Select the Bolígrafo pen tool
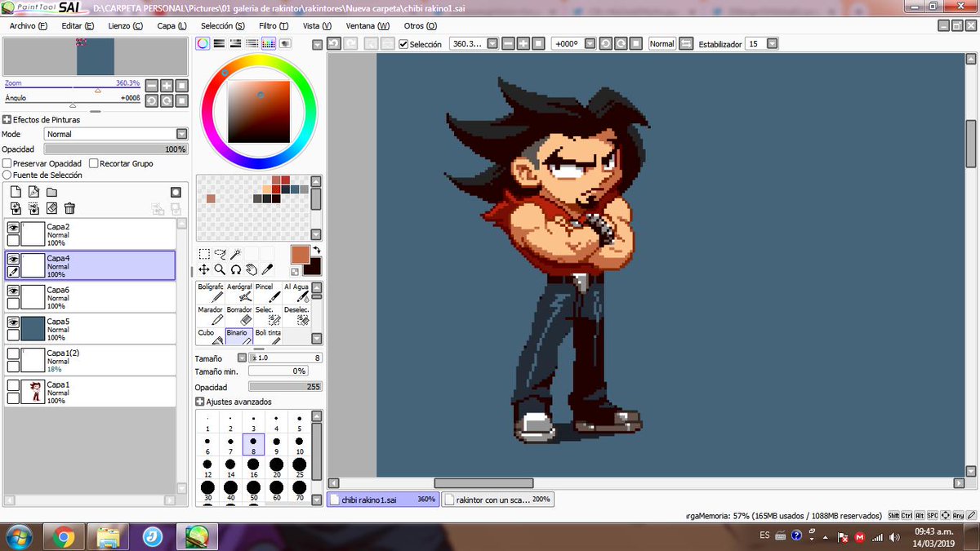This screenshot has width=980, height=551. [210, 293]
